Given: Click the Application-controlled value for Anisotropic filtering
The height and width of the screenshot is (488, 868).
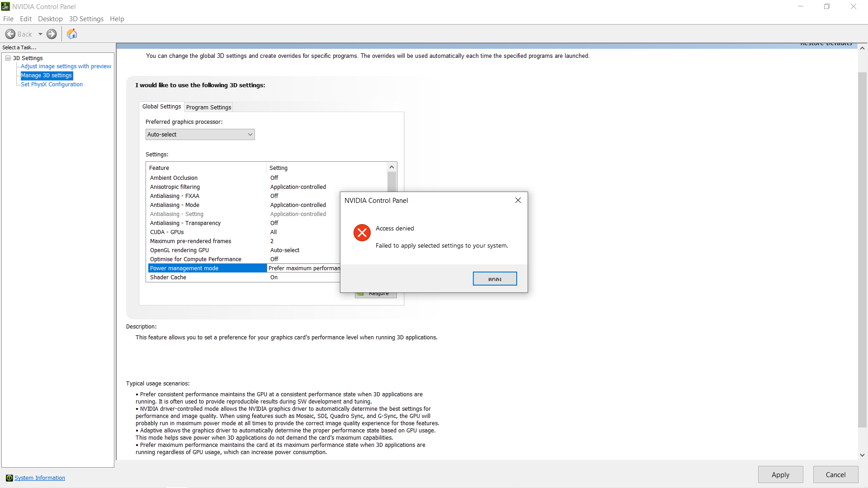Looking at the screenshot, I should tap(298, 187).
